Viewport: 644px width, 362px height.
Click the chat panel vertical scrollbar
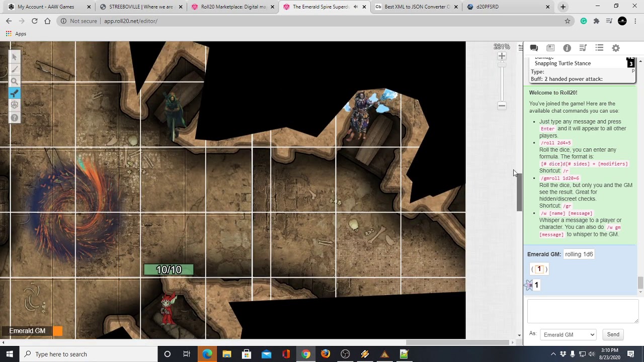640,283
